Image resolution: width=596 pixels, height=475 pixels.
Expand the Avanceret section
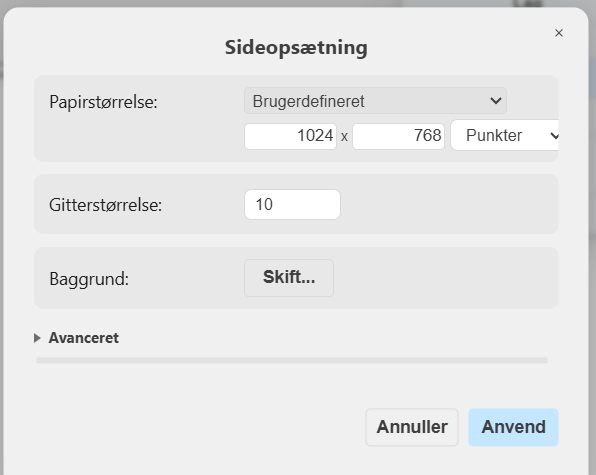pyautogui.click(x=84, y=338)
